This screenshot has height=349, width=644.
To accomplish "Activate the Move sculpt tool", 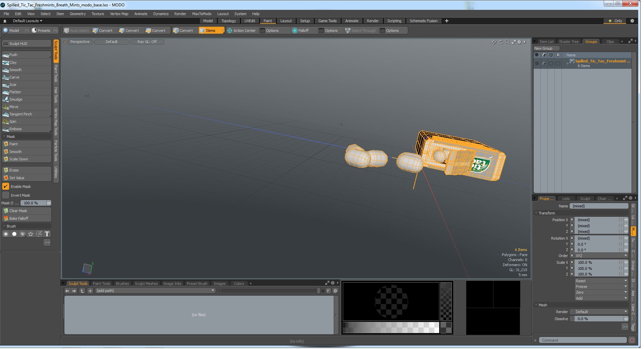I will [x=26, y=107].
